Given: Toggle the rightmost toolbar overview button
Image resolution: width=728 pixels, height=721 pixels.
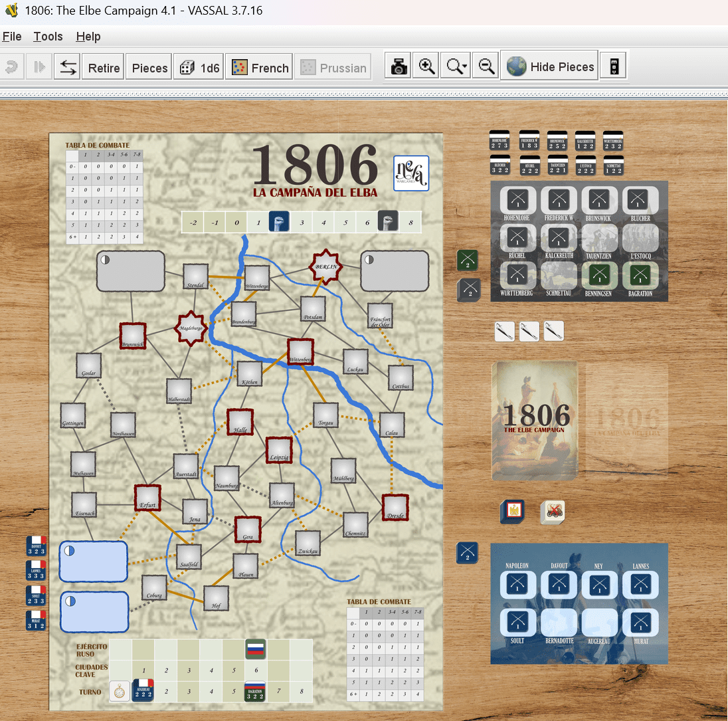Looking at the screenshot, I should click(x=614, y=67).
